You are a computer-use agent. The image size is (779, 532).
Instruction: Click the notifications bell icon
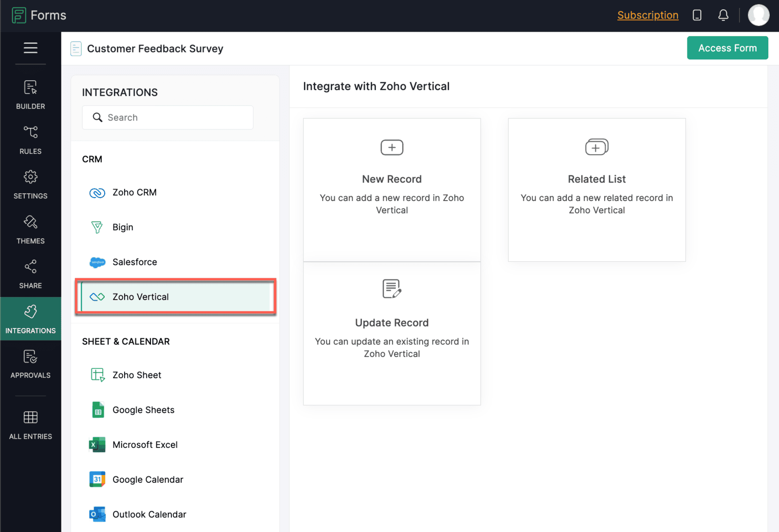[x=723, y=15]
